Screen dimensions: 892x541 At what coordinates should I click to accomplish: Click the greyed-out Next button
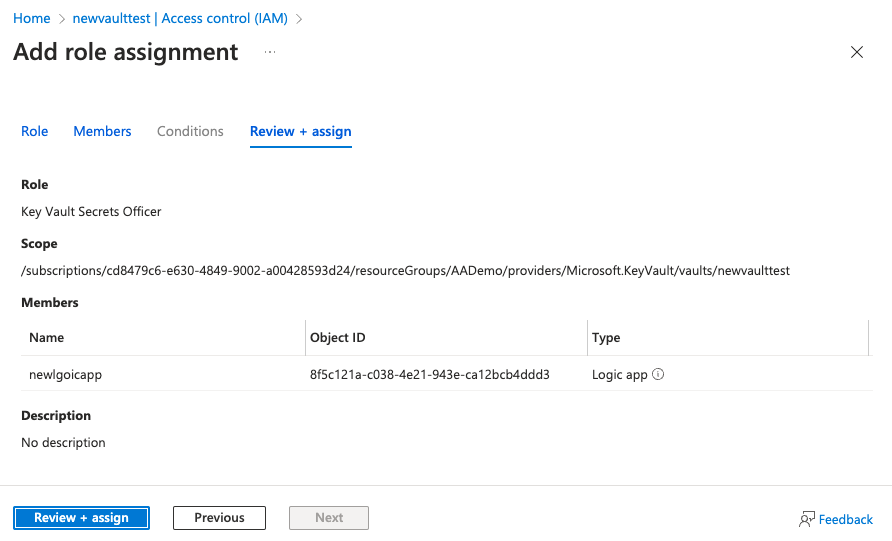coord(329,518)
